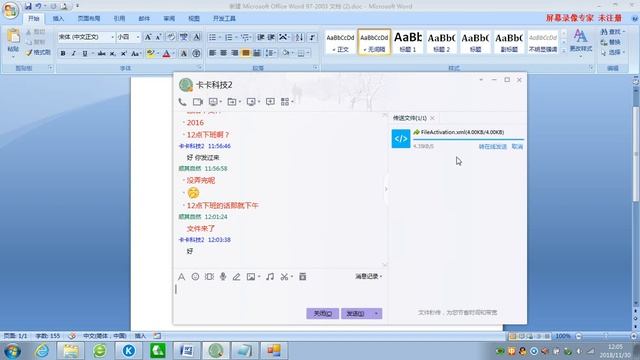Toggle the numbered list in the Word ribbon
Image resolution: width=640 pixels, height=360 pixels.
(229, 37)
